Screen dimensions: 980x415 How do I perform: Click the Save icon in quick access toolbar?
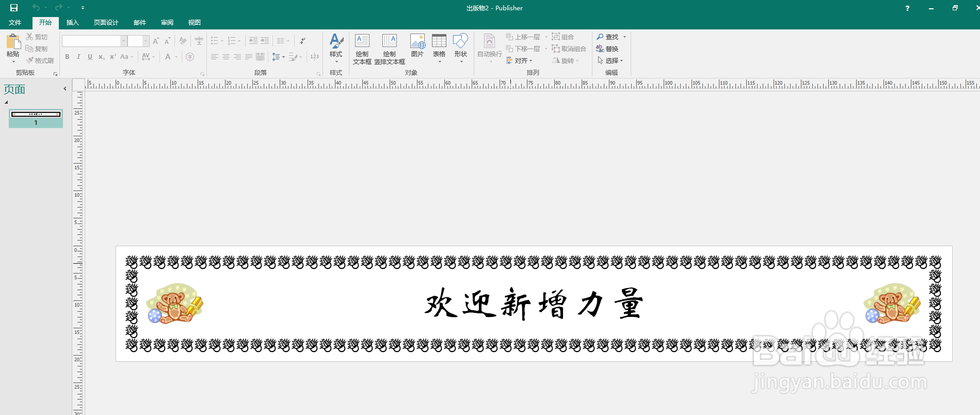point(14,8)
